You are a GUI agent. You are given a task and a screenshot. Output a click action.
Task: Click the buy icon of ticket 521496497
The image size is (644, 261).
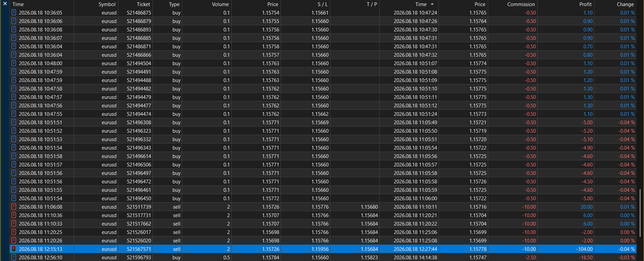pyautogui.click(x=14, y=173)
